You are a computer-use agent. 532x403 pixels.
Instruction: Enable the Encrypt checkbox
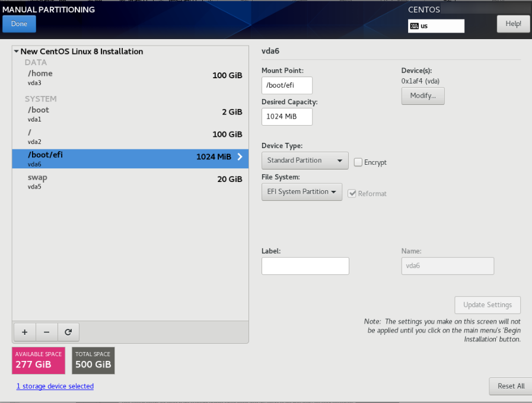[358, 162]
